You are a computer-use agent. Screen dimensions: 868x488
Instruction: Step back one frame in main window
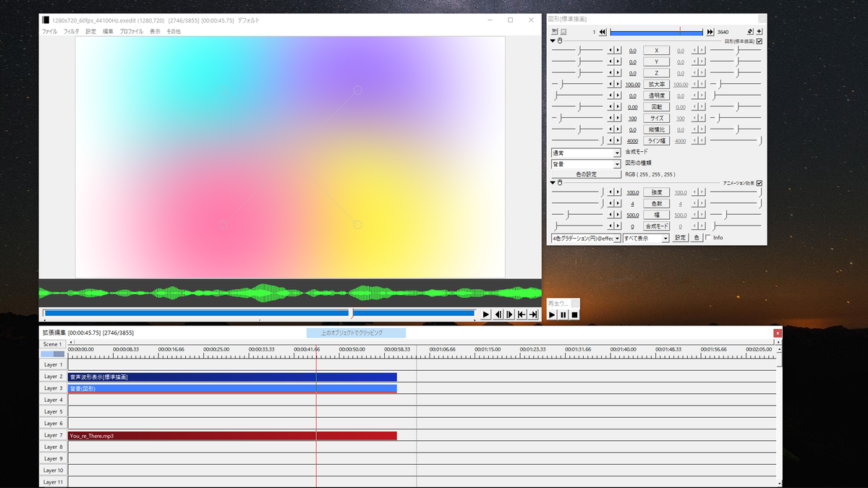498,314
